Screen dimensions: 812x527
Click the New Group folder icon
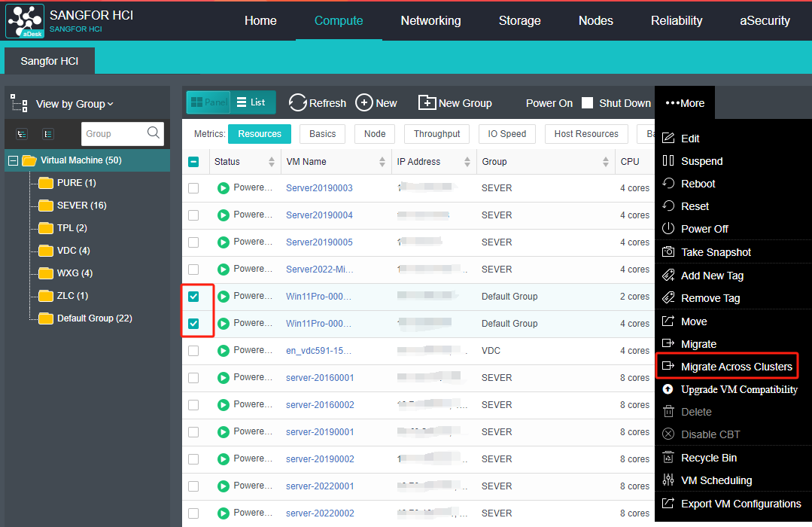[427, 103]
